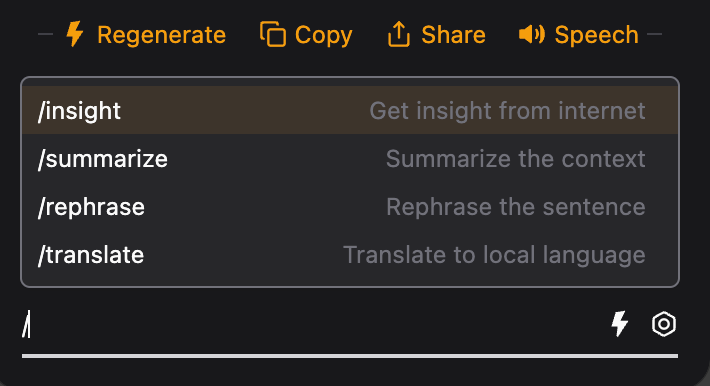Click the Copy text label
Viewport: 710px width, 386px height.
click(323, 35)
